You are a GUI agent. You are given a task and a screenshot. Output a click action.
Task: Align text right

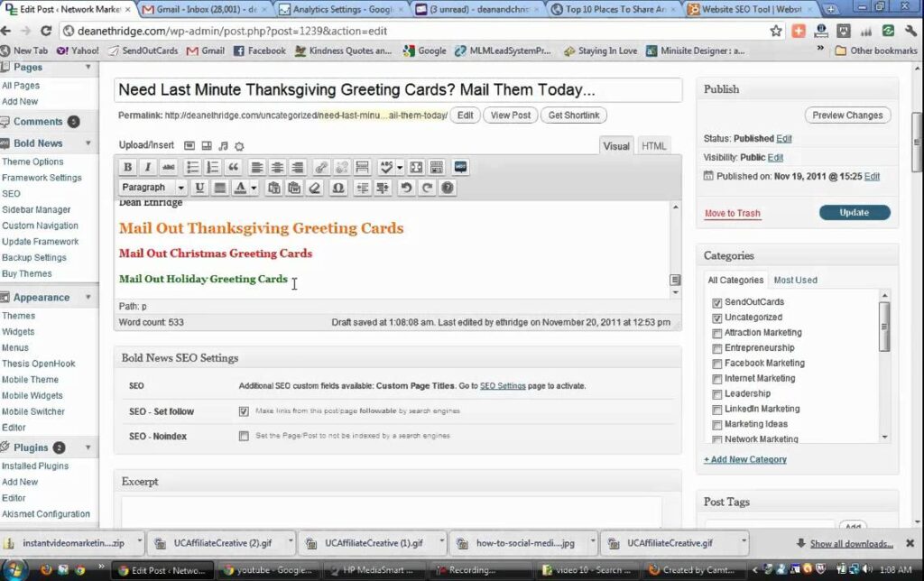(x=298, y=167)
